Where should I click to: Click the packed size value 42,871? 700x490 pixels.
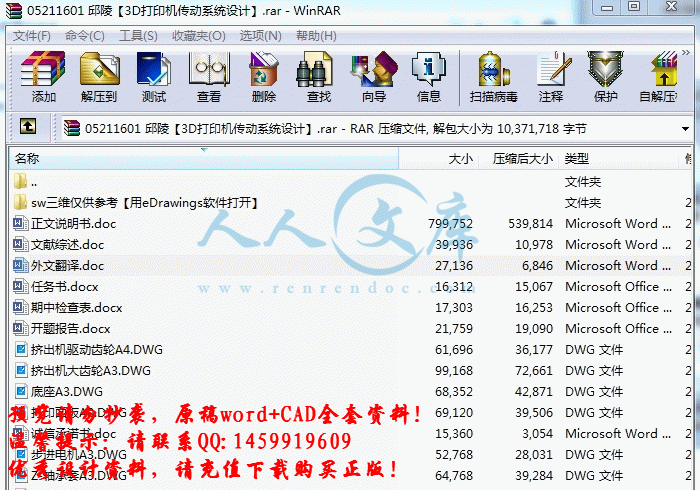534,391
